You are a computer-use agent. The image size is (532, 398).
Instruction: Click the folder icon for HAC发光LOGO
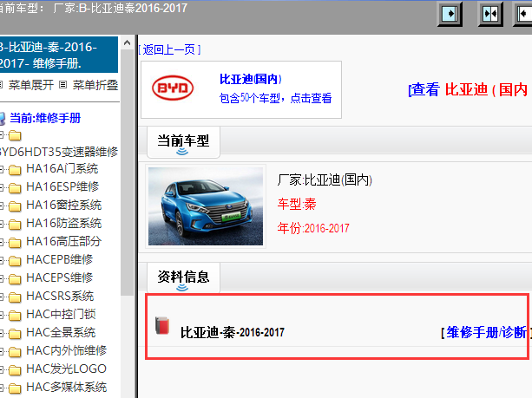tap(15, 370)
